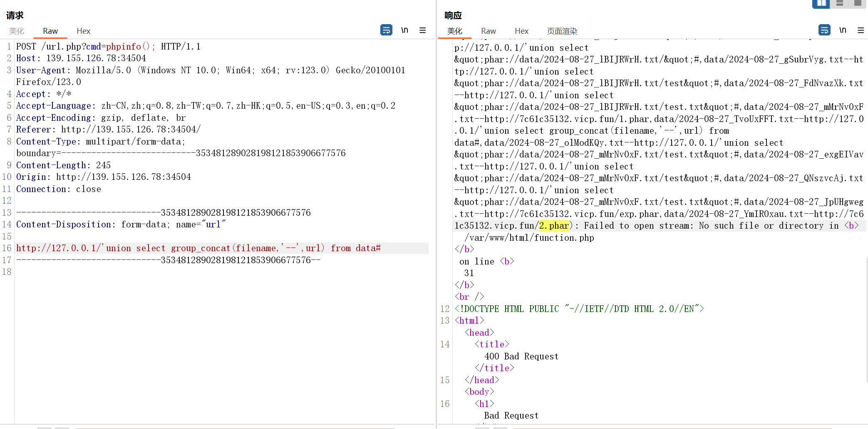Image resolution: width=868 pixels, height=429 pixels.
Task: Select the side-by-side layout view
Action: point(821,4)
